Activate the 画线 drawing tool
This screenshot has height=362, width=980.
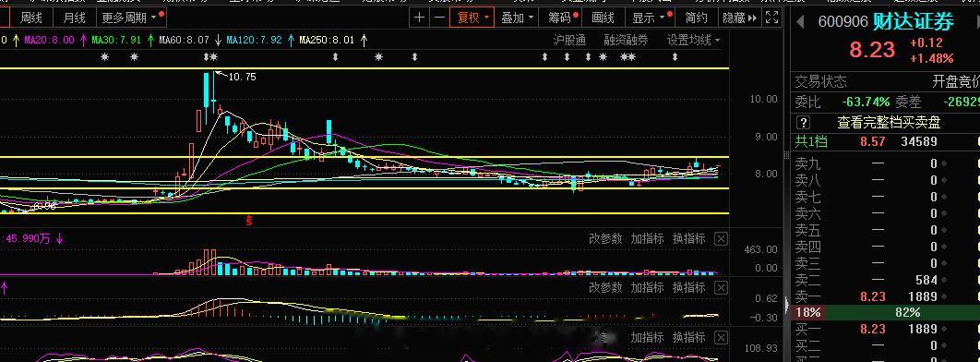pos(604,18)
